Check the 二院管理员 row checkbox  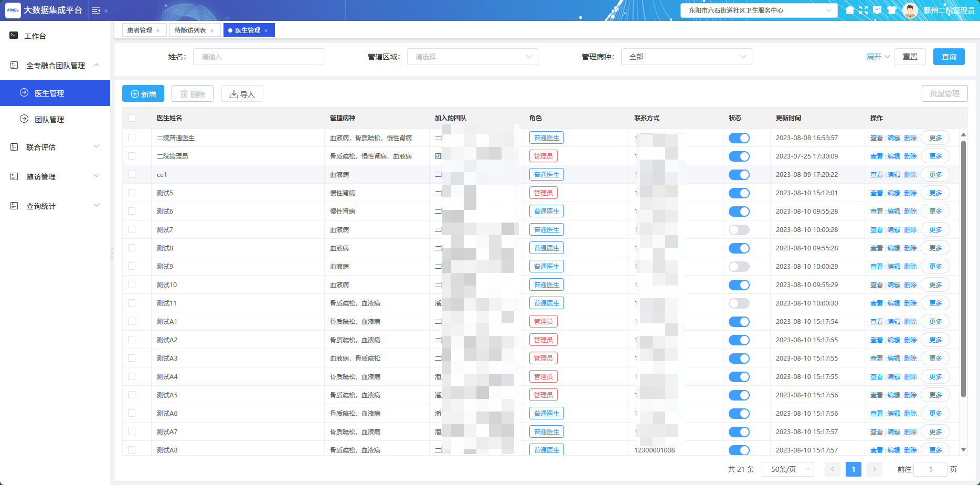132,156
